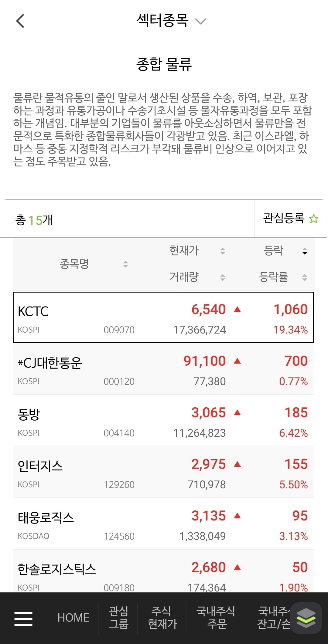Tap the star icon next to 관심등록
This screenshot has height=644, width=328.
pos(313,219)
